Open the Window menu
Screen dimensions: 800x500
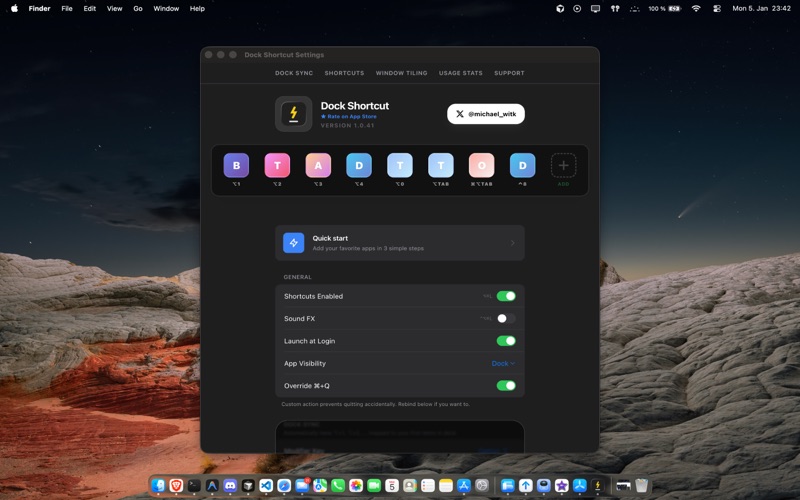pos(166,8)
